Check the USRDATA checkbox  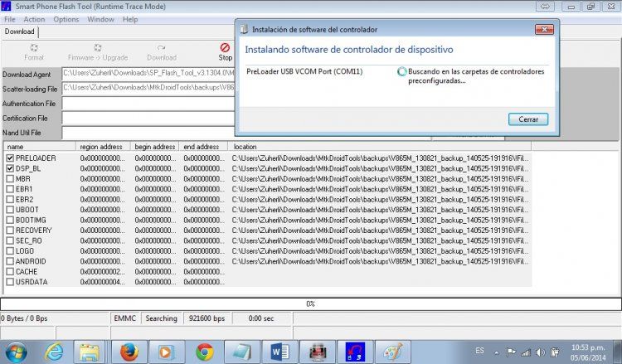click(10, 282)
